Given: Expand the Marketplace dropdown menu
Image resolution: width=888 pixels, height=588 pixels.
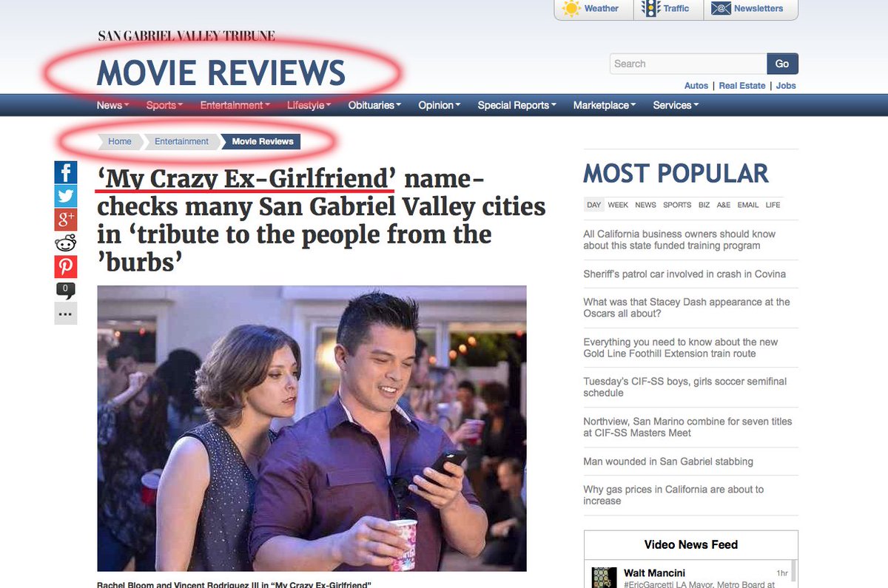Looking at the screenshot, I should tap(605, 105).
